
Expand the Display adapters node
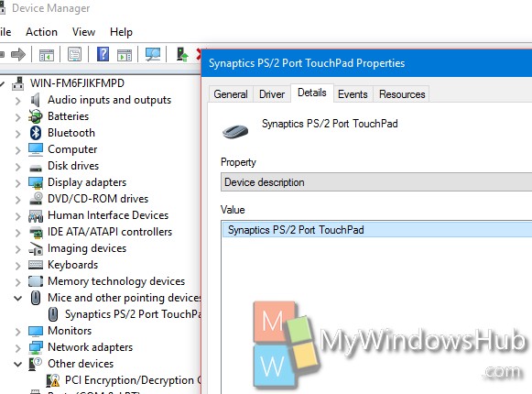[x=18, y=183]
